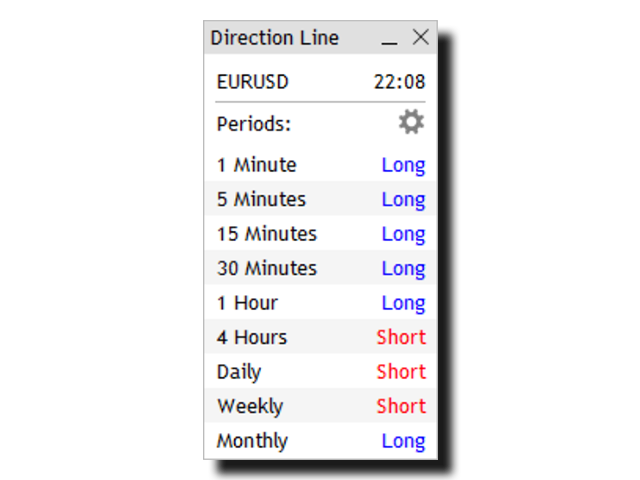The height and width of the screenshot is (480, 640).
Task: Click the Long signal for 1 Minute
Action: pyautogui.click(x=403, y=166)
